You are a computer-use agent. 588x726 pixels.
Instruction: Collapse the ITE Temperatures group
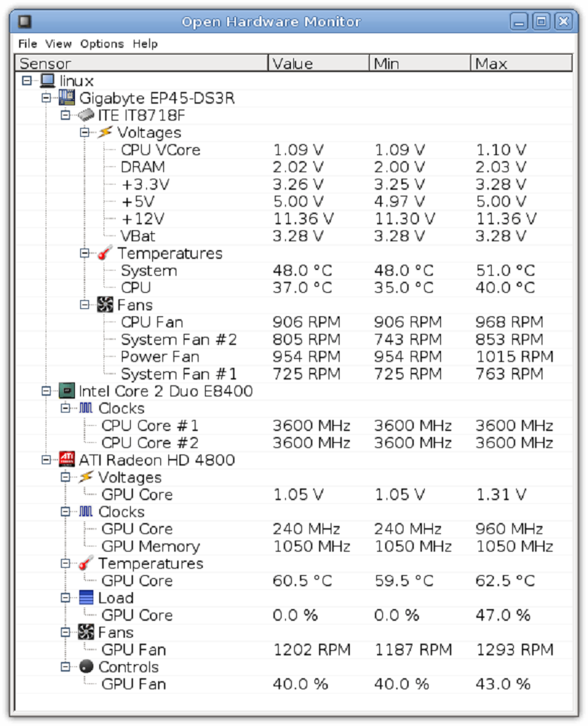pyautogui.click(x=85, y=253)
